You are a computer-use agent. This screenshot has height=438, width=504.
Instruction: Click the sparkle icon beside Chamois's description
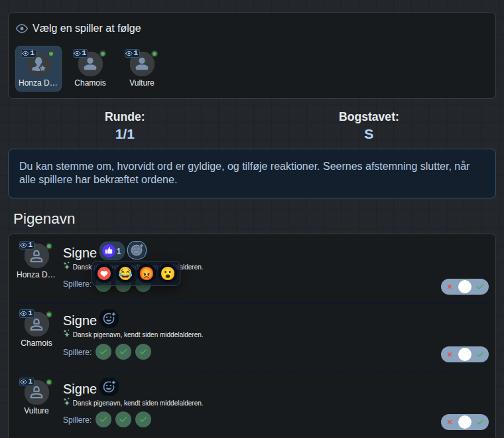click(66, 334)
